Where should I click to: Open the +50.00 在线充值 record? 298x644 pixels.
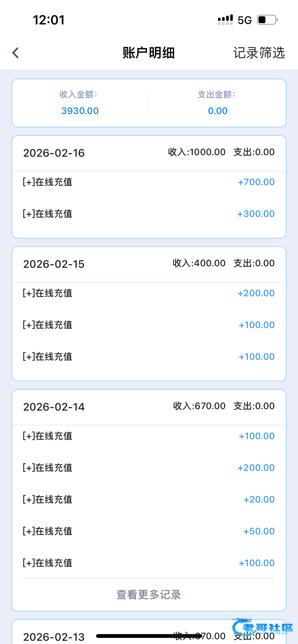149,531
